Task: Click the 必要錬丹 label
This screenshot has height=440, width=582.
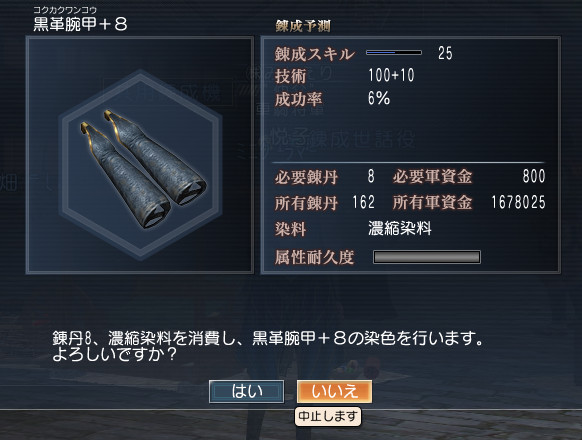Action: point(307,177)
